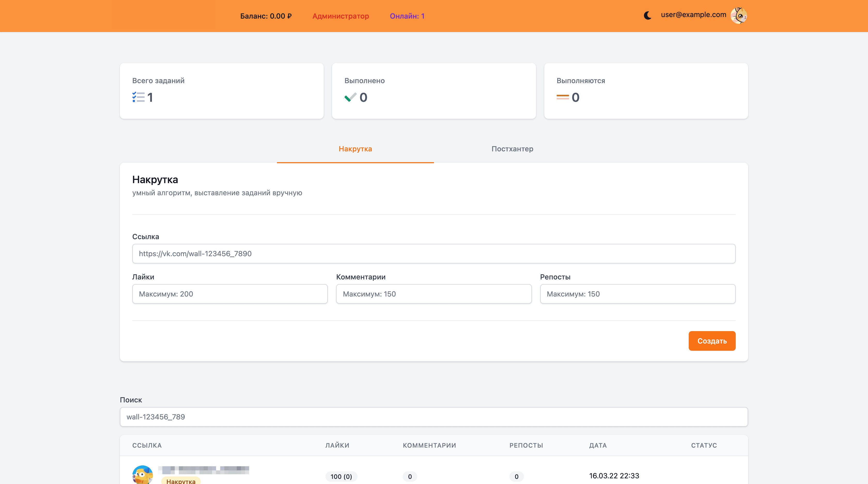Click the Баланс: 0.00 ₽ text

266,16
